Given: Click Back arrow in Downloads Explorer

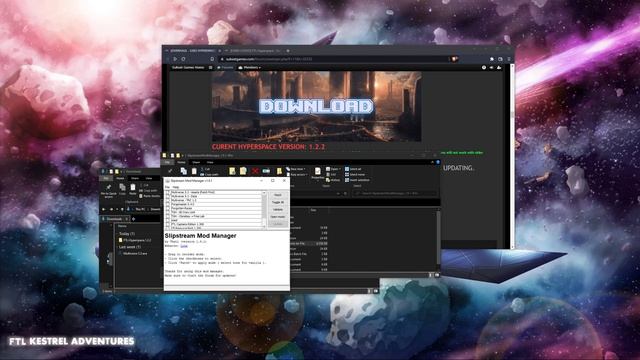Looking at the screenshot, I should pos(104,209).
